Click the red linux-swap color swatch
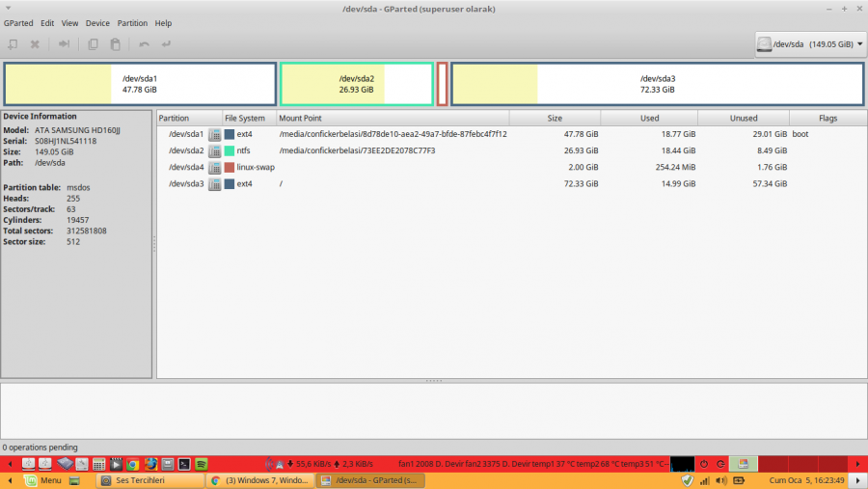This screenshot has width=868, height=489. tap(230, 167)
